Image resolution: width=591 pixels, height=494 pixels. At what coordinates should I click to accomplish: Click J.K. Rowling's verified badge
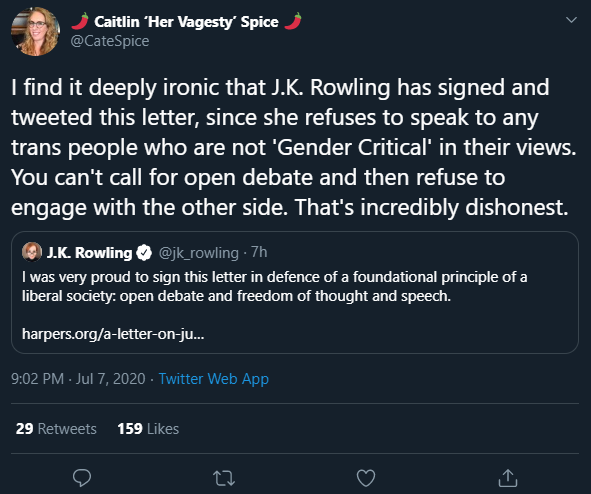144,252
